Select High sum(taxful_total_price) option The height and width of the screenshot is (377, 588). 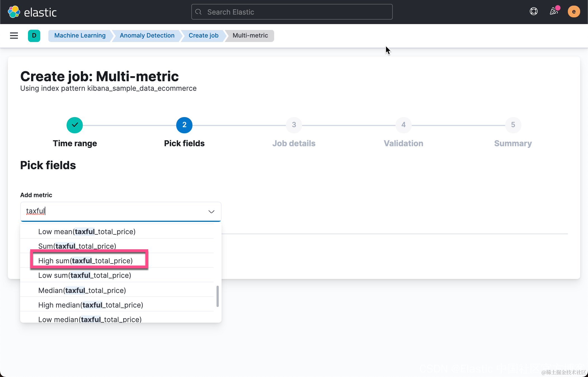coord(85,261)
